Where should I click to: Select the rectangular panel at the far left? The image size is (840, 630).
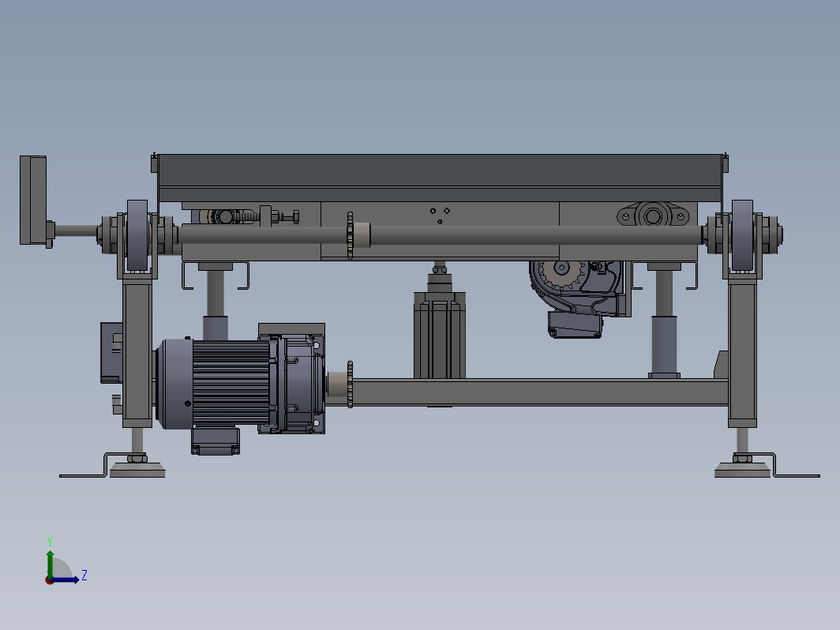(33, 201)
